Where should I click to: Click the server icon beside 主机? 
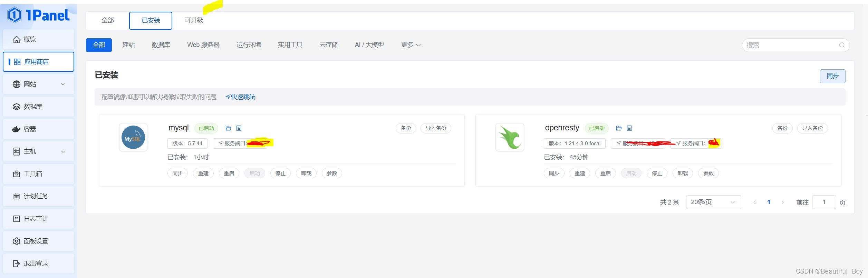[16, 151]
